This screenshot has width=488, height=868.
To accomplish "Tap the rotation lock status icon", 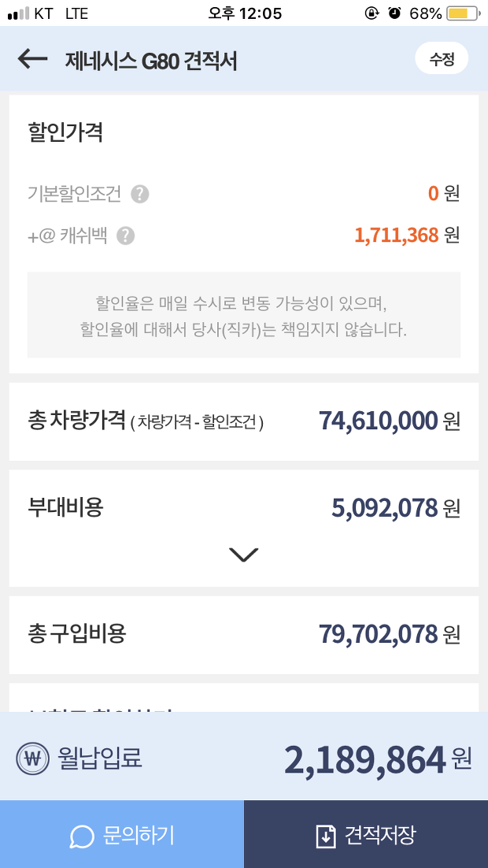I will click(372, 13).
